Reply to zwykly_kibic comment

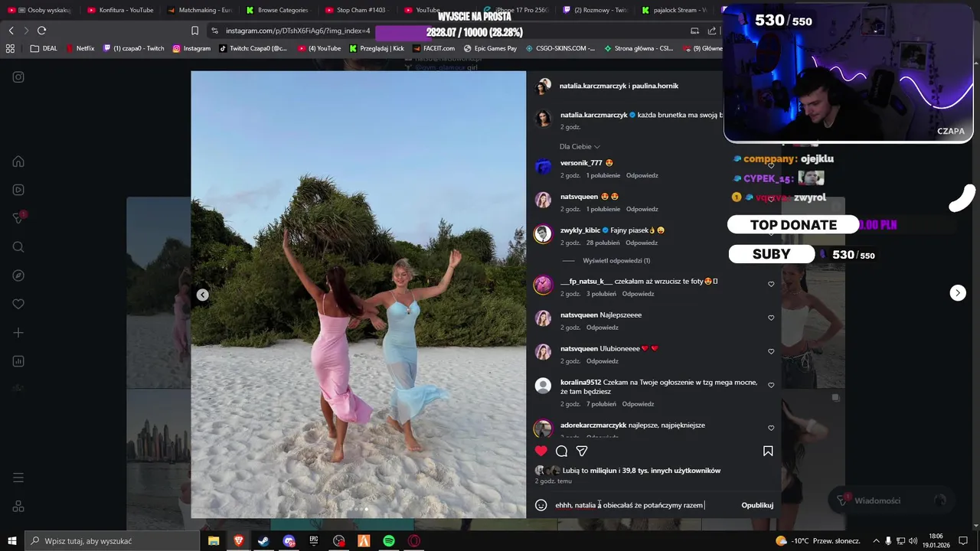642,243
